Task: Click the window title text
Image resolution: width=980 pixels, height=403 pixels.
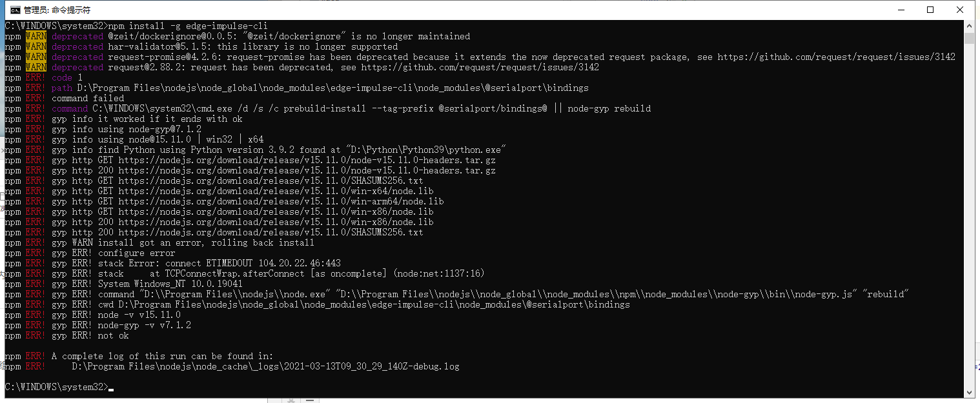Action: (57, 10)
